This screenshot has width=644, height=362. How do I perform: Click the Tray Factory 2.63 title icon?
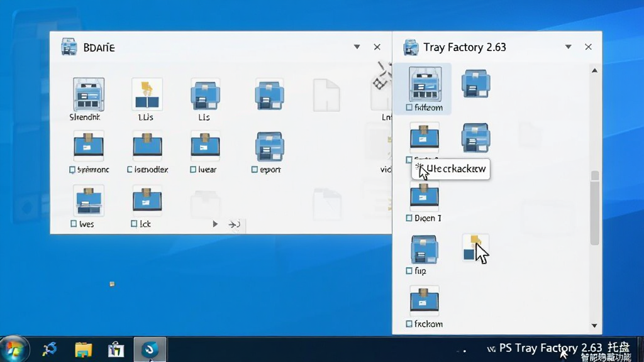(x=411, y=47)
